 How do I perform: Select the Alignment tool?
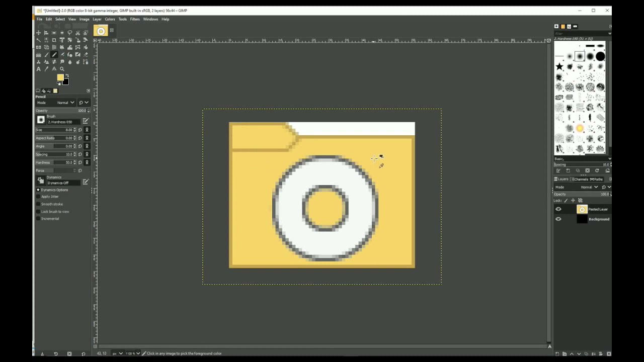click(x=46, y=33)
